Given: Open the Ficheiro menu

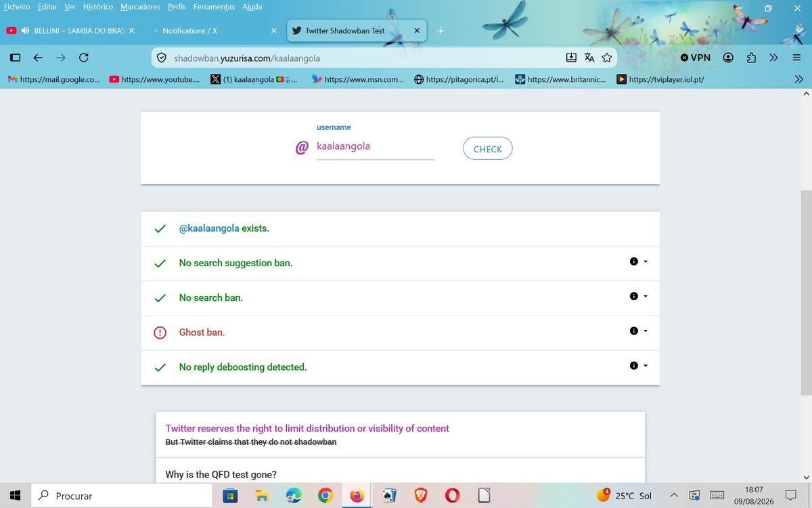Looking at the screenshot, I should [x=17, y=7].
